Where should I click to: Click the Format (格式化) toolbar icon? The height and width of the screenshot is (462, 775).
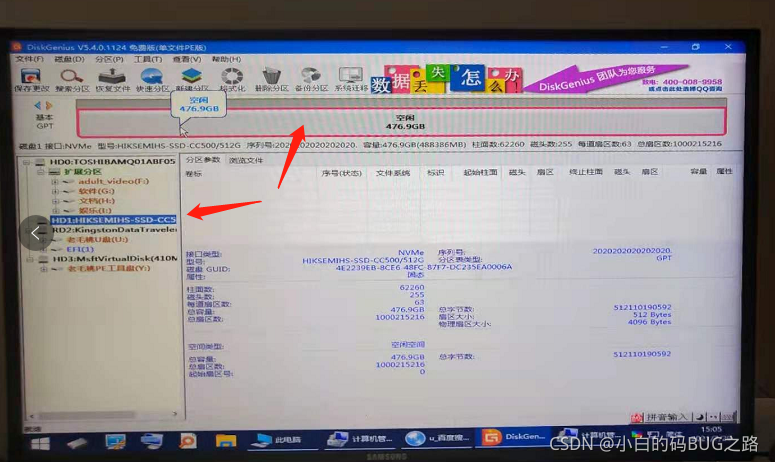pyautogui.click(x=232, y=80)
